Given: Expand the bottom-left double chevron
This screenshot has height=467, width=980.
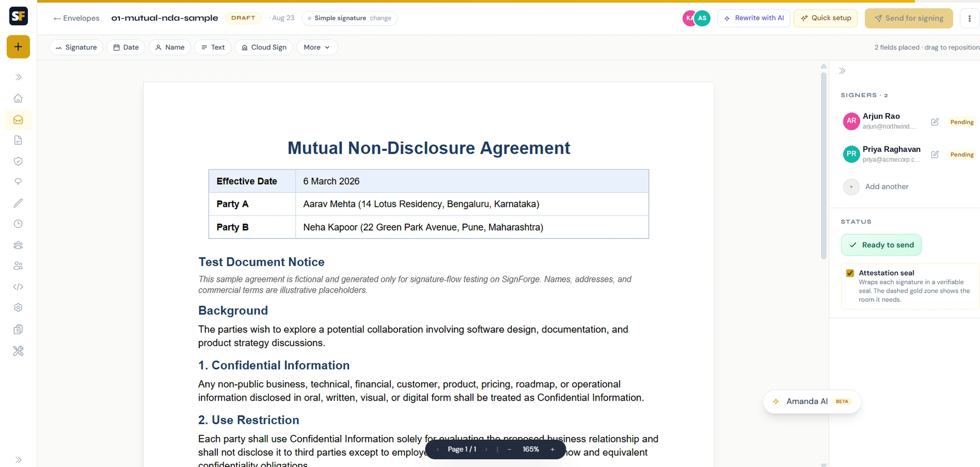Looking at the screenshot, I should [18, 459].
